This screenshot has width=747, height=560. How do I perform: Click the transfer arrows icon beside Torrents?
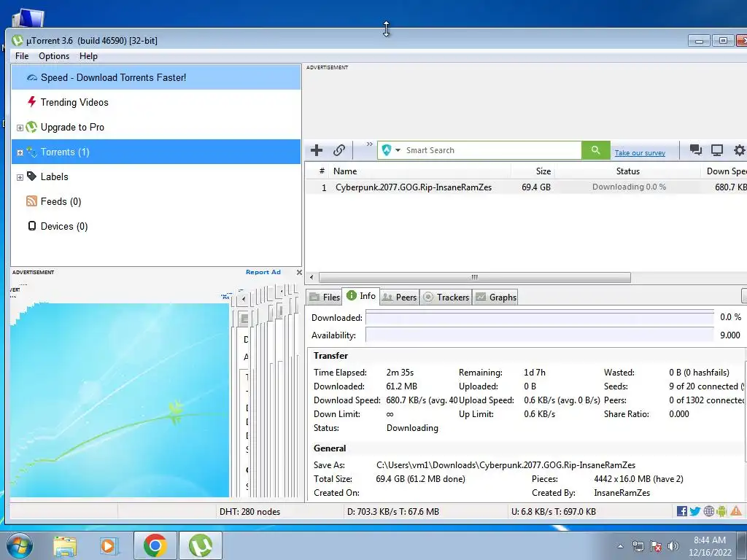pos(31,152)
